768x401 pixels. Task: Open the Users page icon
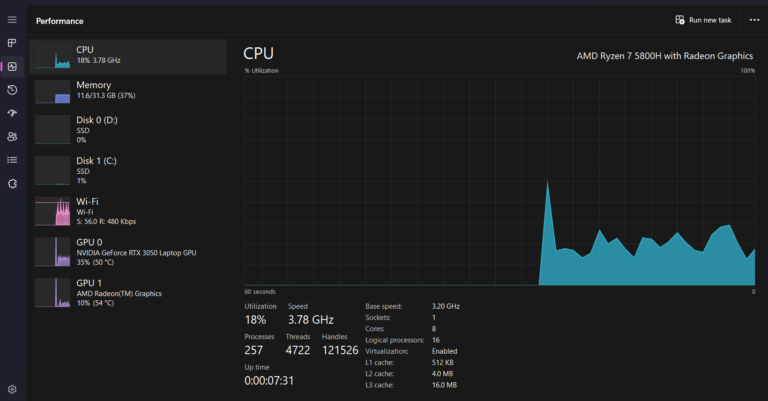(12, 137)
